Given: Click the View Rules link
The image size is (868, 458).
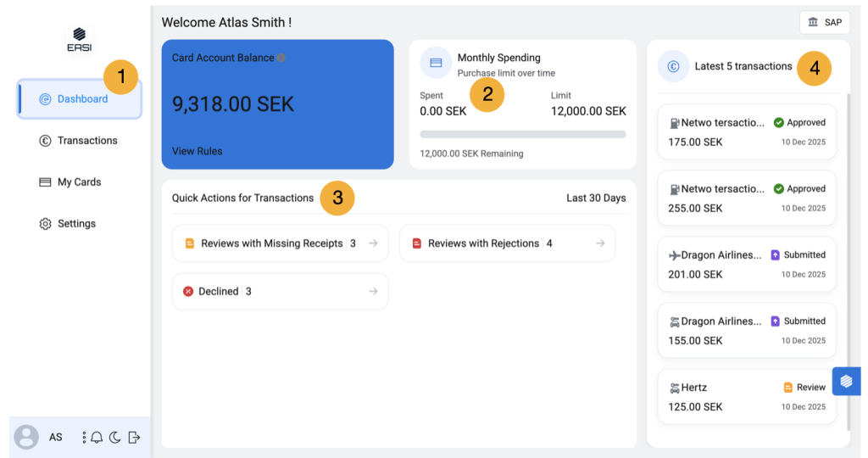Looking at the screenshot, I should point(197,151).
